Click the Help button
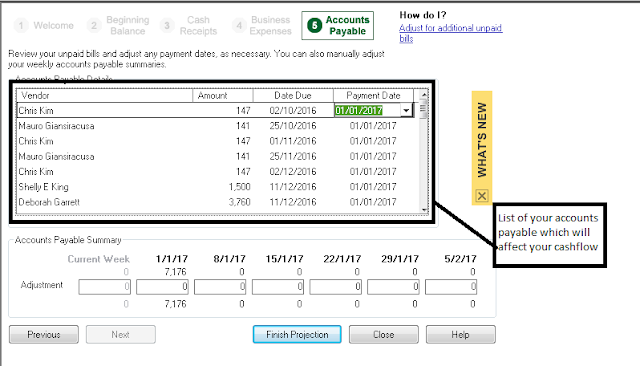 (461, 335)
